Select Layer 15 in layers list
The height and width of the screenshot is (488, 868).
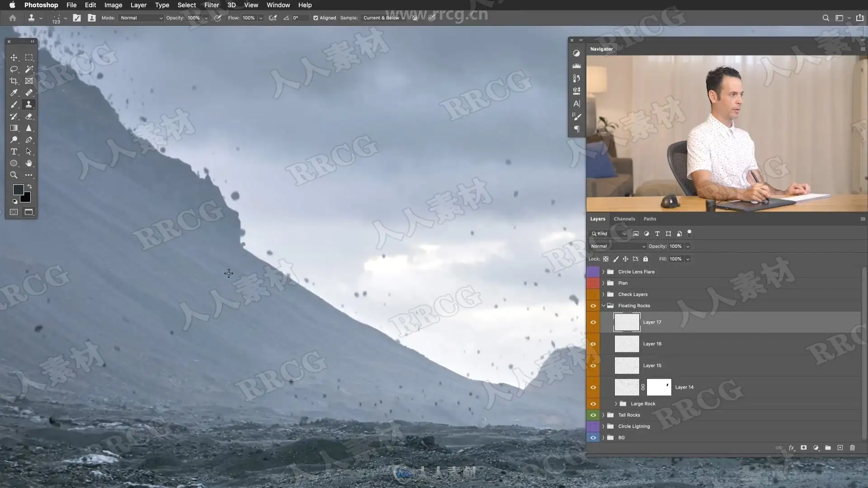click(652, 366)
